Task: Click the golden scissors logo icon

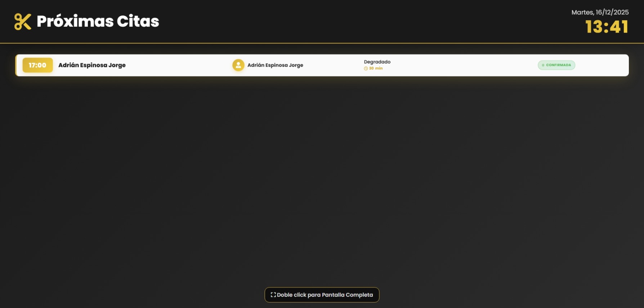Action: [x=23, y=22]
